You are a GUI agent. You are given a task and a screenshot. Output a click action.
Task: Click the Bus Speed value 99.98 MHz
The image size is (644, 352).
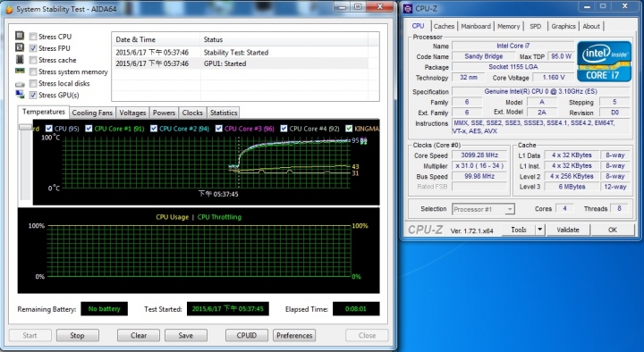pyautogui.click(x=479, y=176)
